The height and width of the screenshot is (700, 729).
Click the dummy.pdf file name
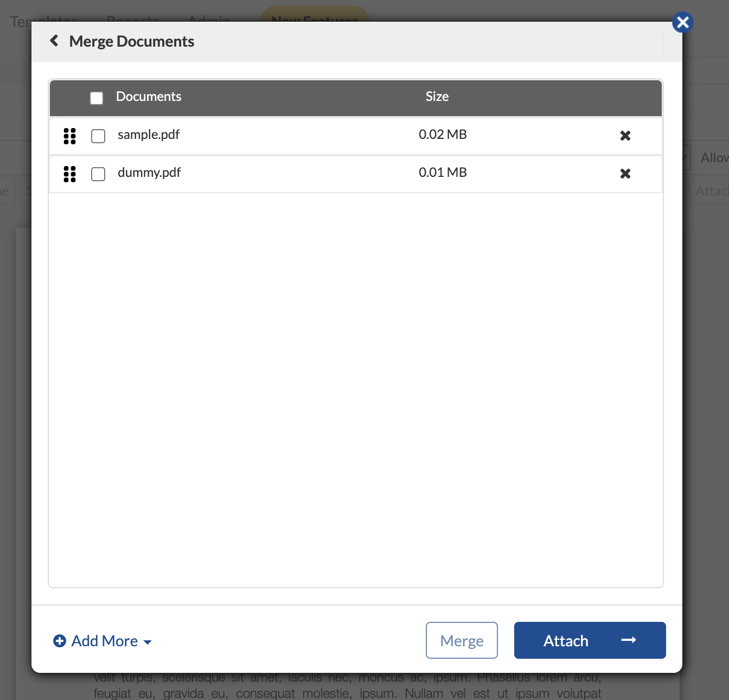click(x=149, y=173)
